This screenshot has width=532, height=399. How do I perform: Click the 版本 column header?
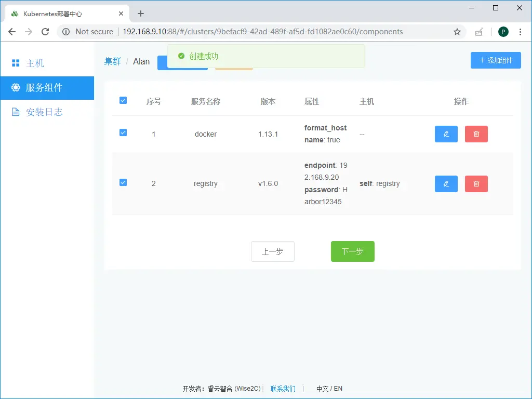click(x=268, y=101)
